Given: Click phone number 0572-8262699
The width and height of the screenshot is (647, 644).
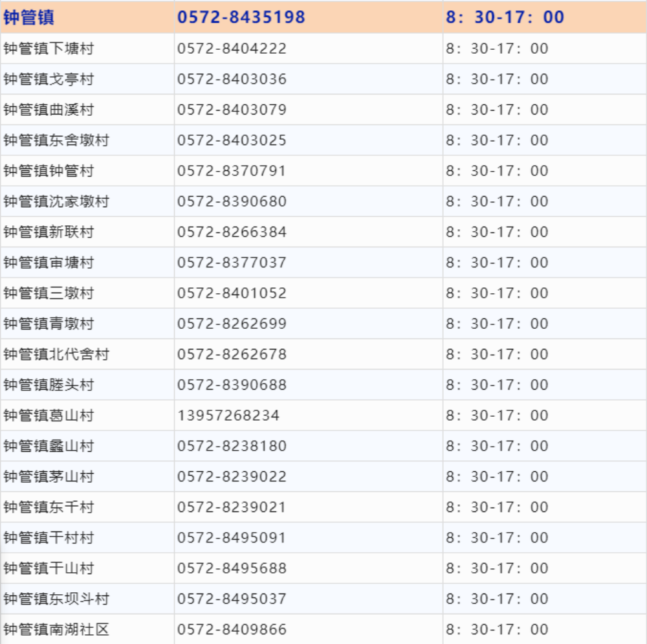Looking at the screenshot, I should click(x=232, y=324).
